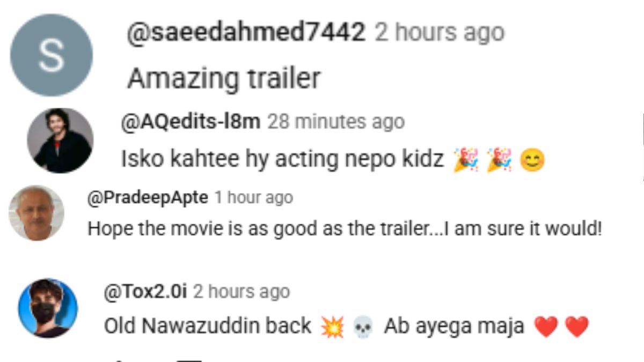Click the smiling face emoji in AQedits comment

[x=532, y=160]
